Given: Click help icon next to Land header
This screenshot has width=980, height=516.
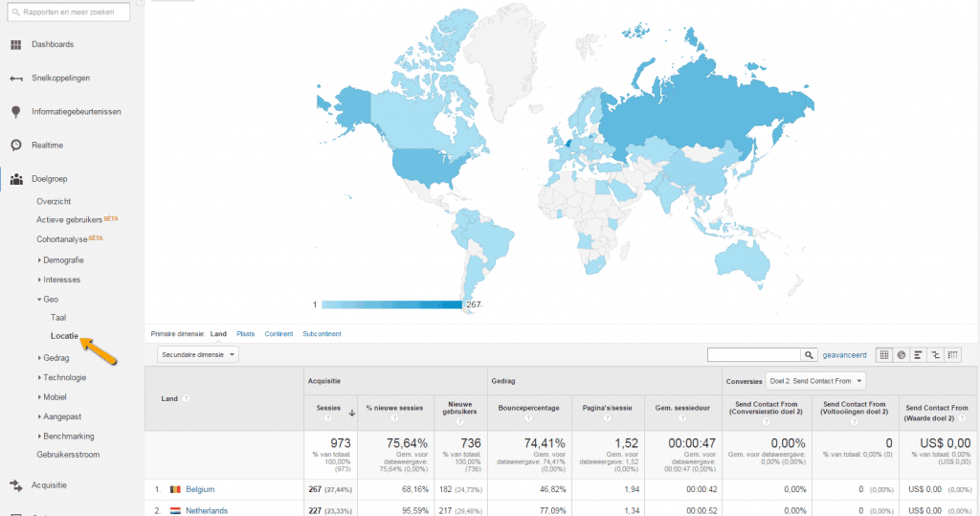Looking at the screenshot, I should (186, 398).
